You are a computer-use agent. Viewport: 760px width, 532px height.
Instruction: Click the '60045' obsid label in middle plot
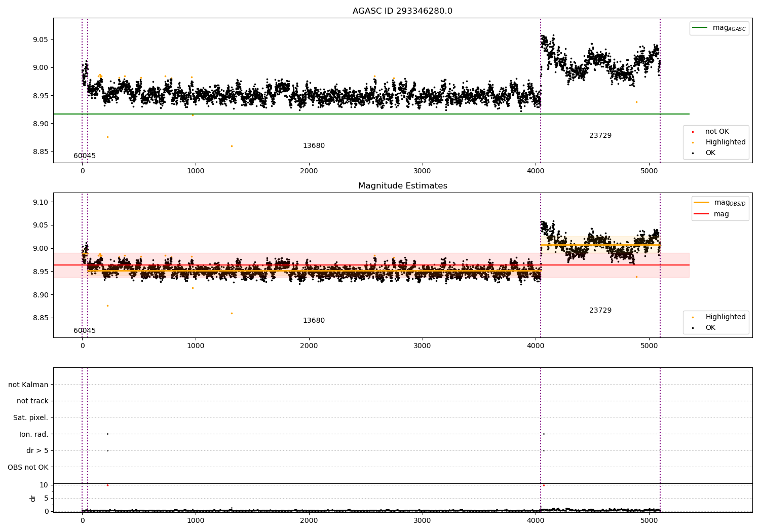point(85,331)
